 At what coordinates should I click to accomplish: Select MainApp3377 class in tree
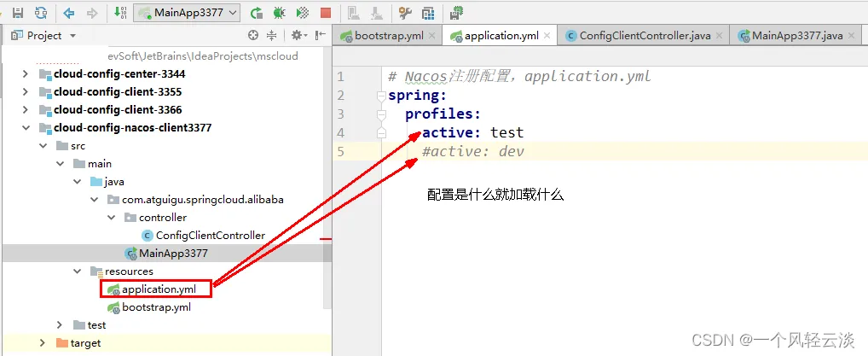pyautogui.click(x=173, y=254)
